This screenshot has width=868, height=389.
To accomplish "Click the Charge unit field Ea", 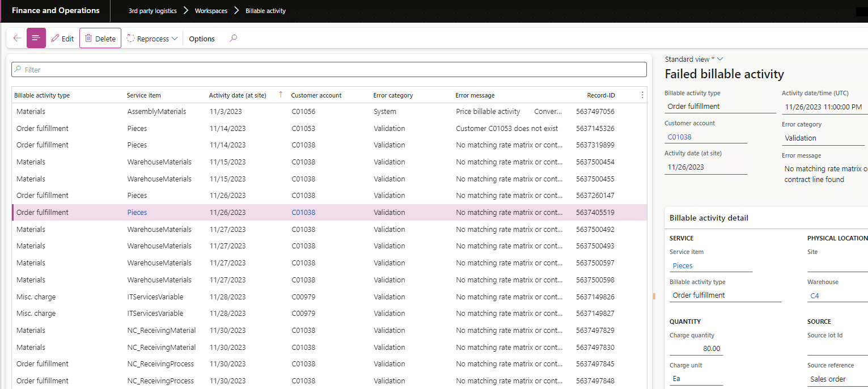I will [x=696, y=379].
